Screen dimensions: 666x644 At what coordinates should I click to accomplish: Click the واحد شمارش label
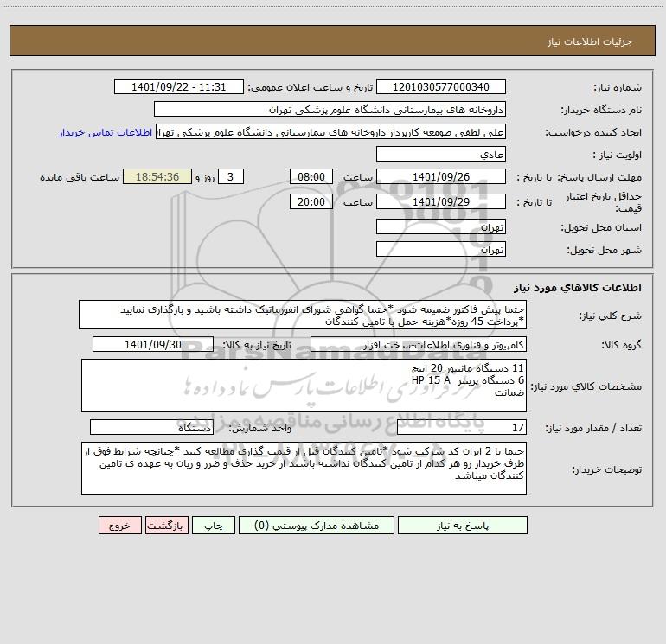pos(261,429)
